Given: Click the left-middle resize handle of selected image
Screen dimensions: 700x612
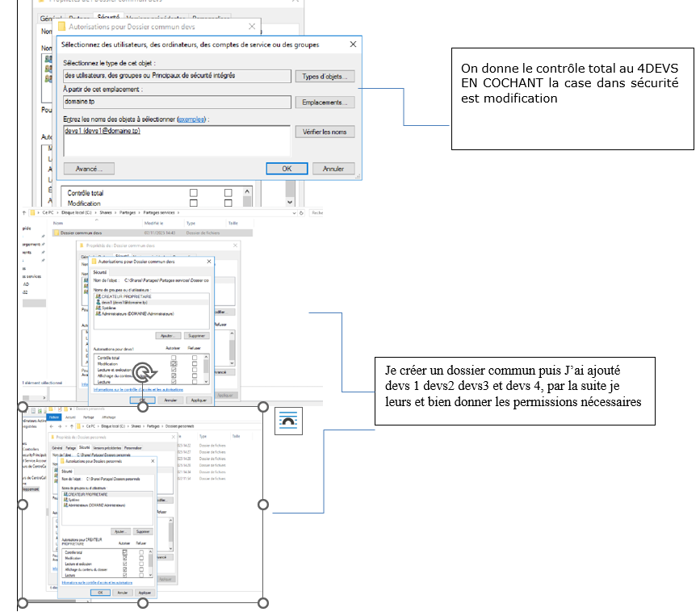Looking at the screenshot, I should point(23,505).
